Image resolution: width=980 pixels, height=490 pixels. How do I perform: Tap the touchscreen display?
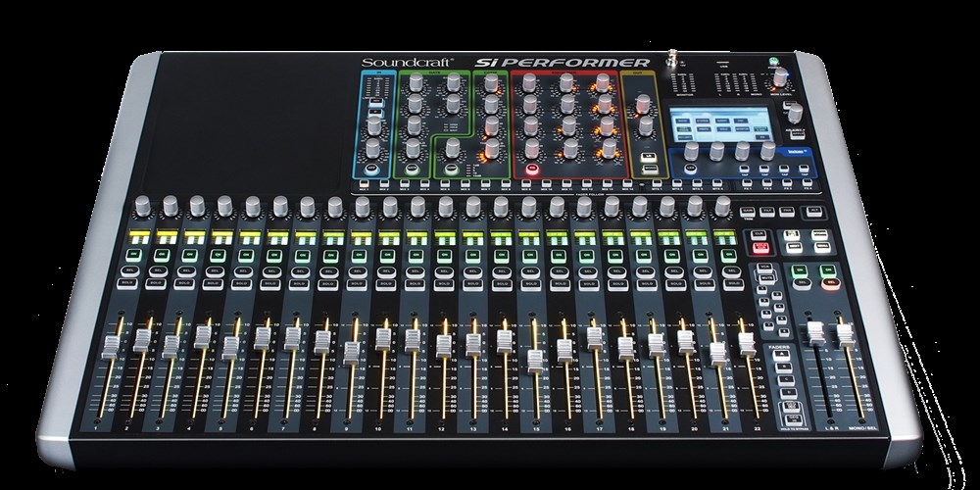pos(721,123)
